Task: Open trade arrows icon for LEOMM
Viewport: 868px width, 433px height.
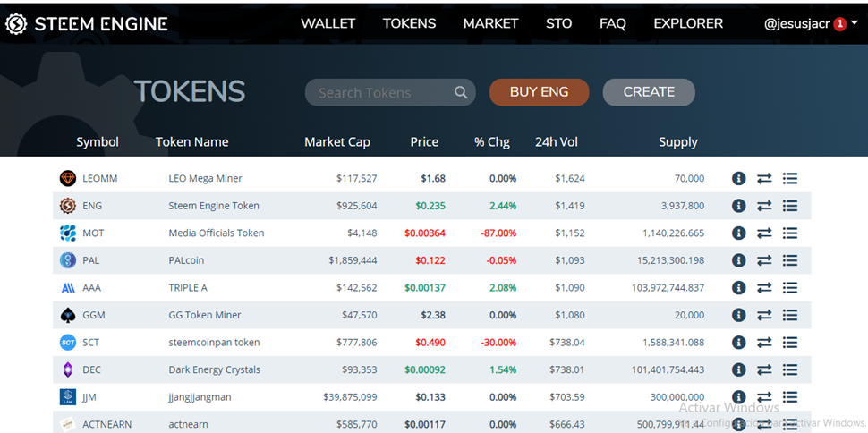Action: point(764,178)
